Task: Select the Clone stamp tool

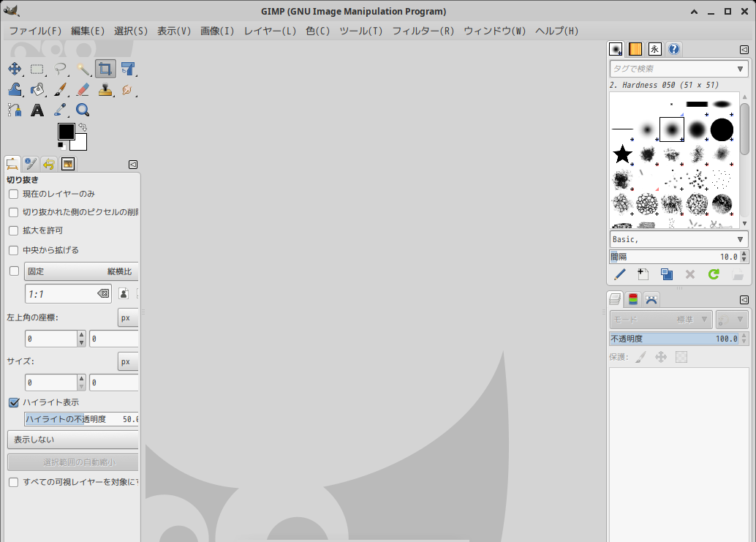Action: 105,90
